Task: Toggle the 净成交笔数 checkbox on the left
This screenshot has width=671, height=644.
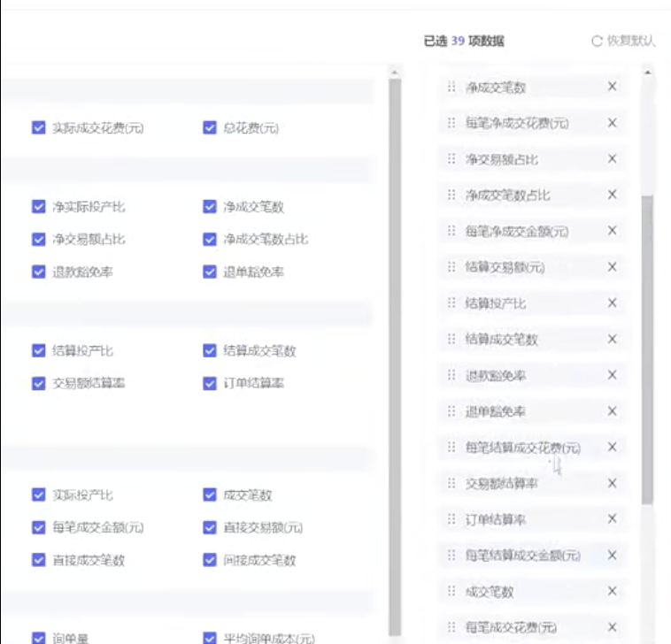Action: tap(210, 206)
